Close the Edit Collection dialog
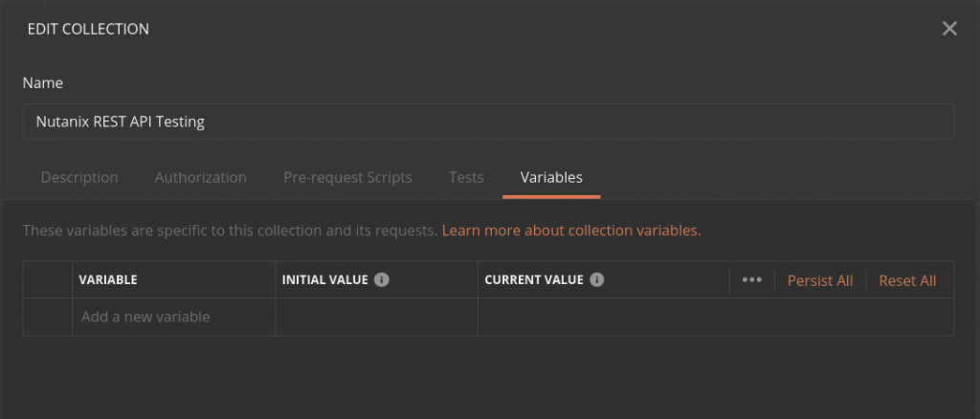This screenshot has width=980, height=419. tap(949, 29)
